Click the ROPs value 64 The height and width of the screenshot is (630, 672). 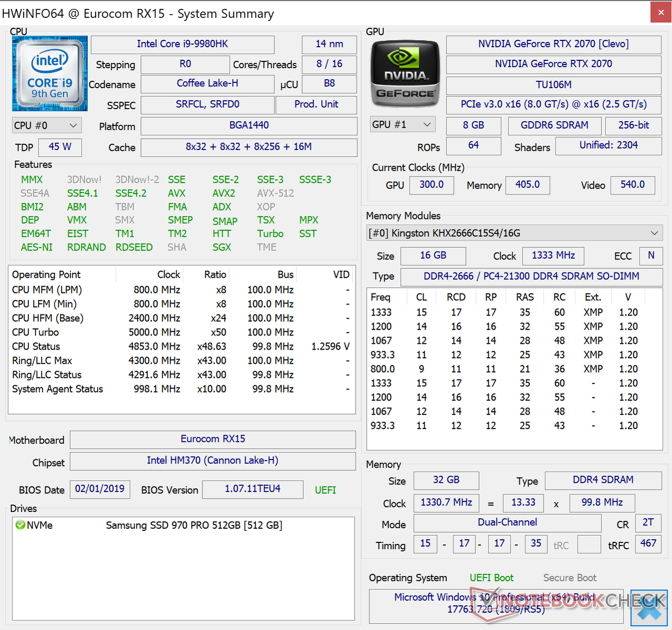click(473, 145)
